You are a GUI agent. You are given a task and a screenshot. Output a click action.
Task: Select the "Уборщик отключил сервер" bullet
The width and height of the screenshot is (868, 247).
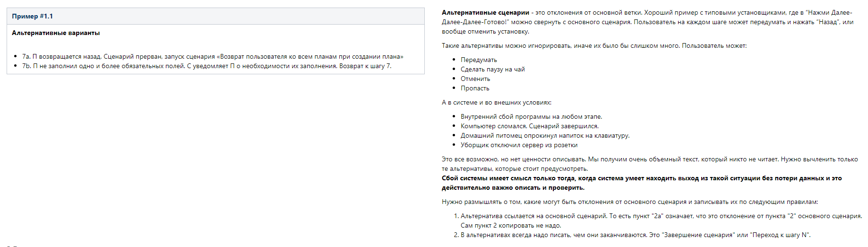coord(519,145)
